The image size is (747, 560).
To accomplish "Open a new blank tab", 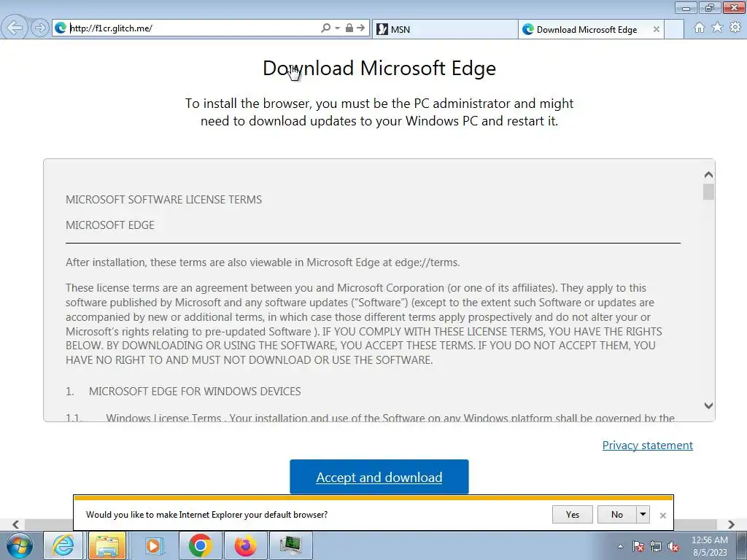I will (x=673, y=29).
